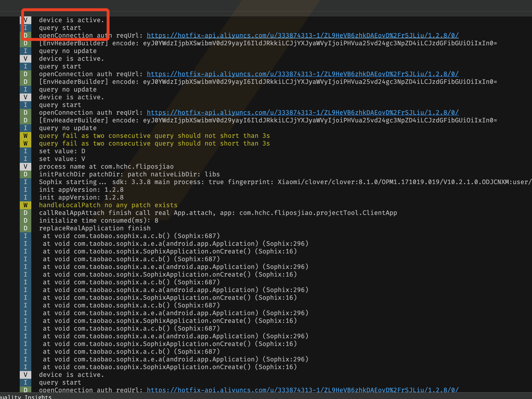Click the I badge next to 'set value: D'
The image size is (532, 399).
(x=25, y=151)
